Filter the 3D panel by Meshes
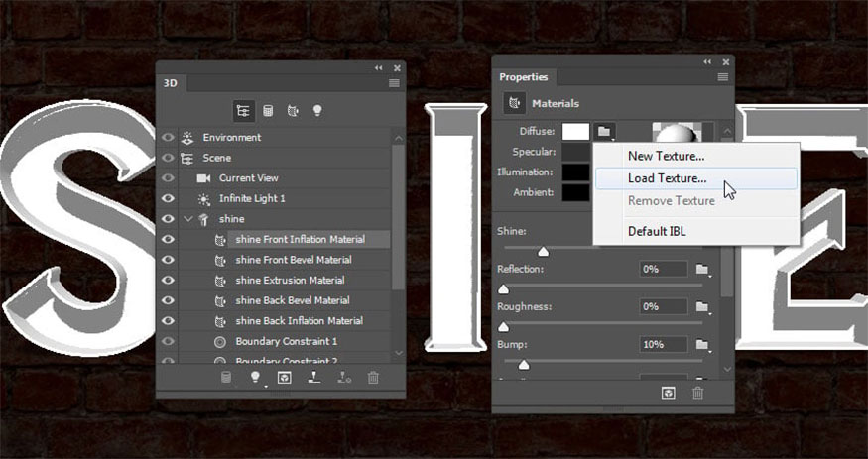Screen dimensions: 868x459 point(268,110)
